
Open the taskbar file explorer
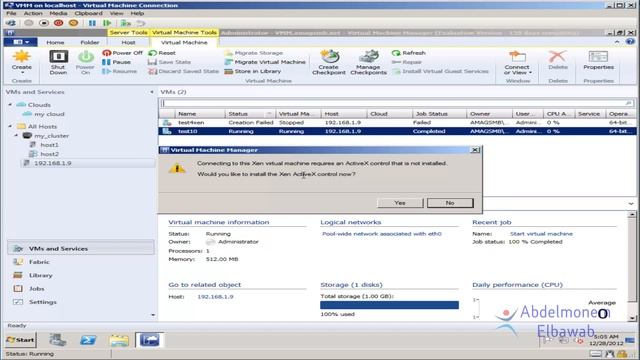119,340
